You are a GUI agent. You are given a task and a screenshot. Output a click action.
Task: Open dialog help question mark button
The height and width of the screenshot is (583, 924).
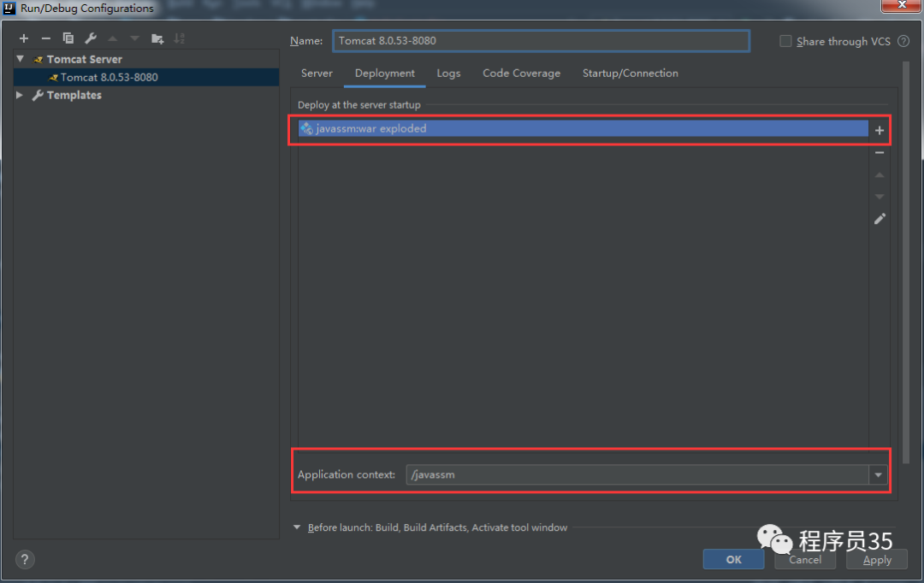(25, 559)
